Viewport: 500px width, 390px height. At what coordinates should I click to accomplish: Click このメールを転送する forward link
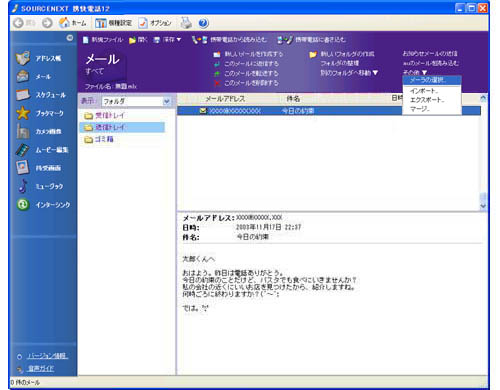pyautogui.click(x=246, y=73)
